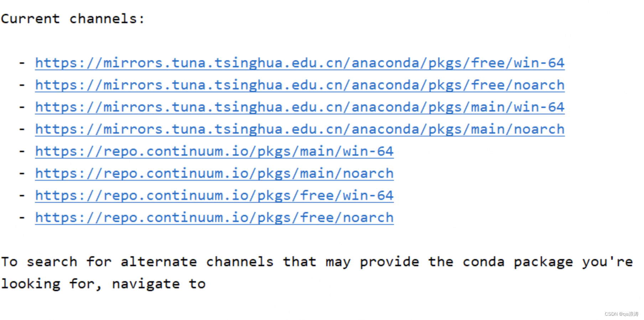Visit the repo.continuum.io pkgs/free/win-64 link
Screen dimensions: 644x320
coord(214,196)
